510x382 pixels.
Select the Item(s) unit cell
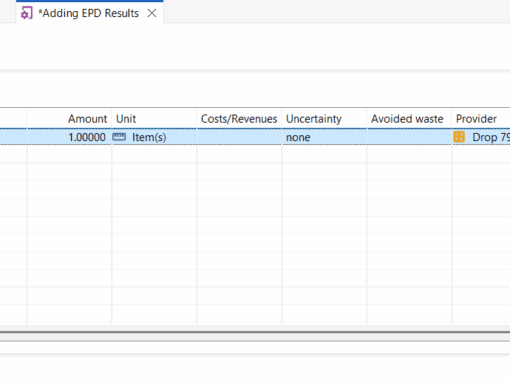coord(154,137)
